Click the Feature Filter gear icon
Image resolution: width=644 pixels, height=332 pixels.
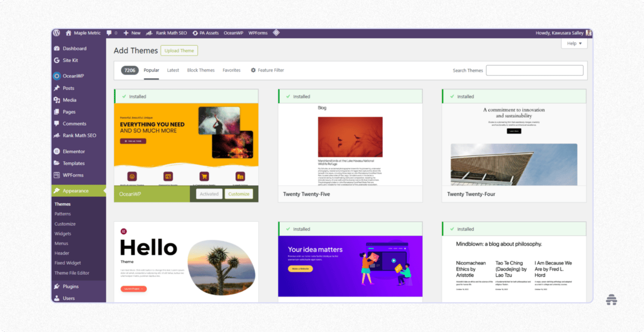(254, 70)
